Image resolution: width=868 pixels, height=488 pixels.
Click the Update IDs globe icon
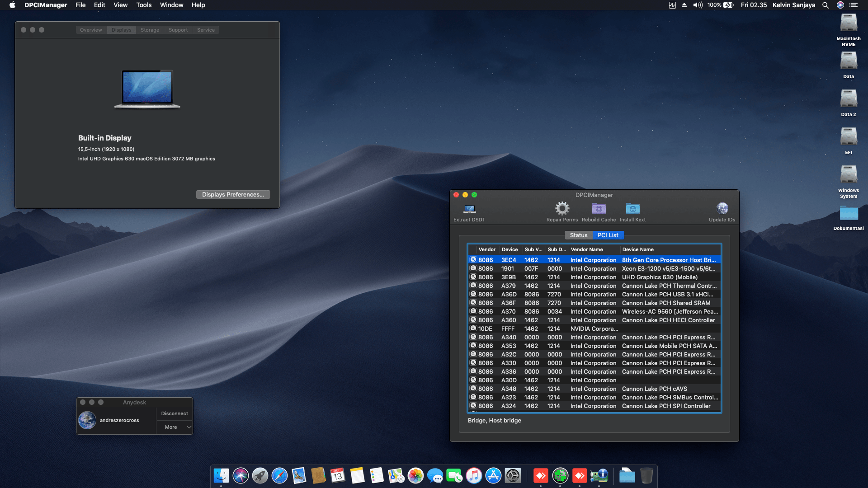[x=722, y=209]
